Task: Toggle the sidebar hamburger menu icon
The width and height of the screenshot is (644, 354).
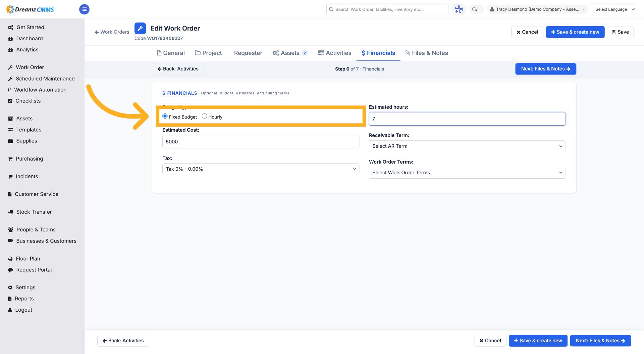Action: point(84,9)
